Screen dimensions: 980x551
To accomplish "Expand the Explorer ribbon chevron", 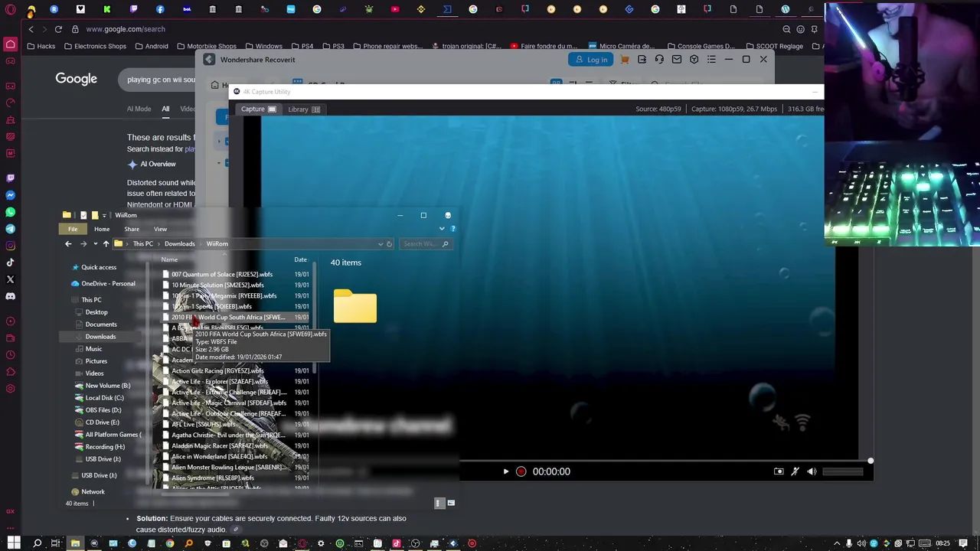I will click(442, 229).
